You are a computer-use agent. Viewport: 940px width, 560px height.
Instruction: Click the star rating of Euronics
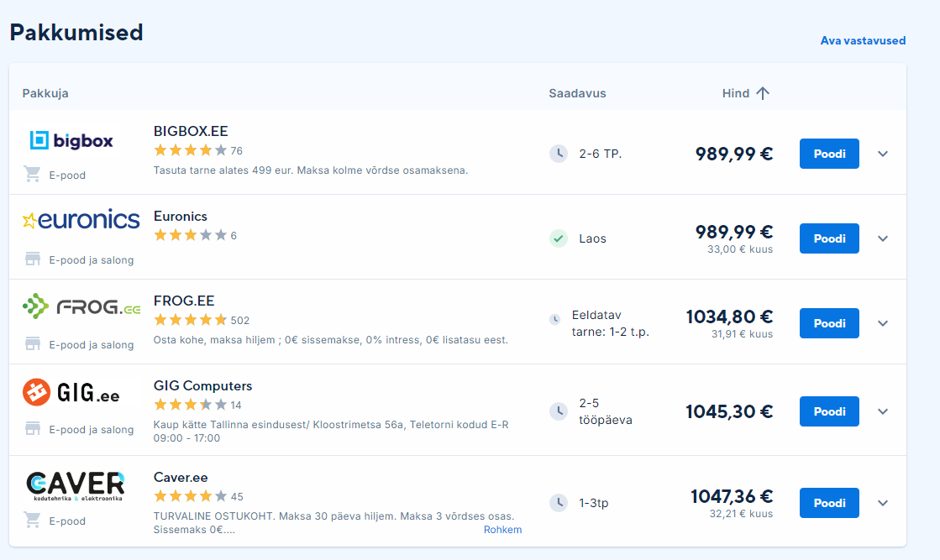click(x=191, y=235)
